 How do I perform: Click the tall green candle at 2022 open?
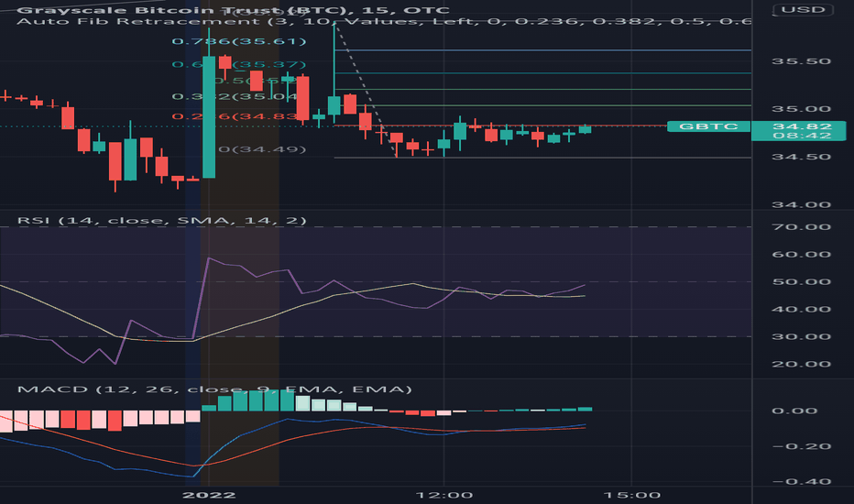pyautogui.click(x=209, y=117)
